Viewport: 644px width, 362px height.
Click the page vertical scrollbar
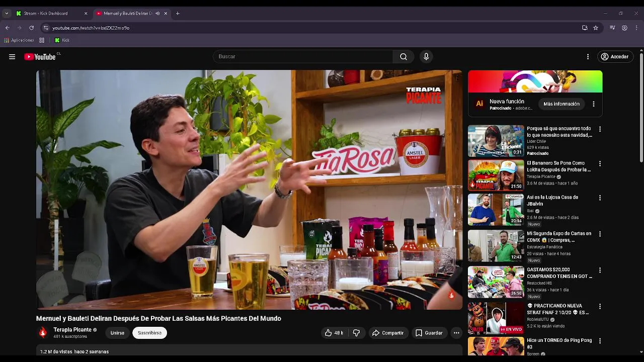coord(641,108)
